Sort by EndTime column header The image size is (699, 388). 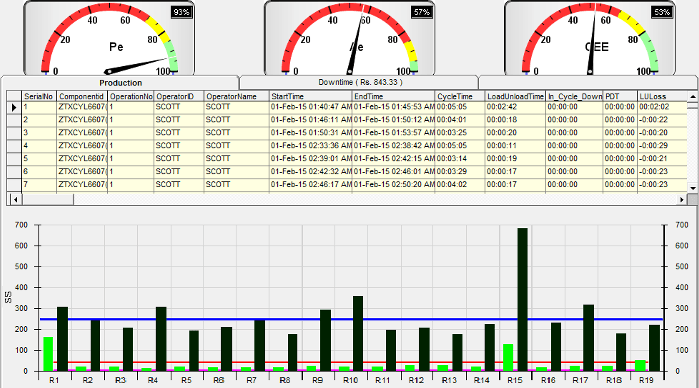click(x=394, y=96)
